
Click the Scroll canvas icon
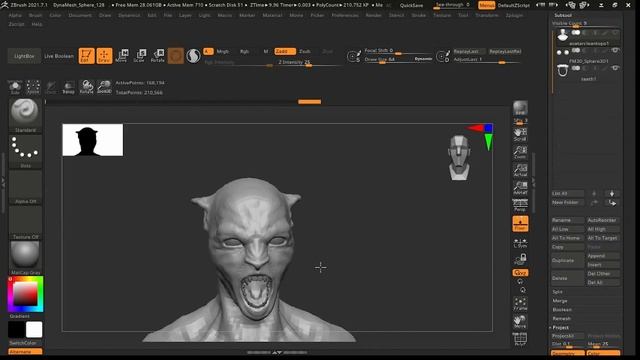(520, 135)
